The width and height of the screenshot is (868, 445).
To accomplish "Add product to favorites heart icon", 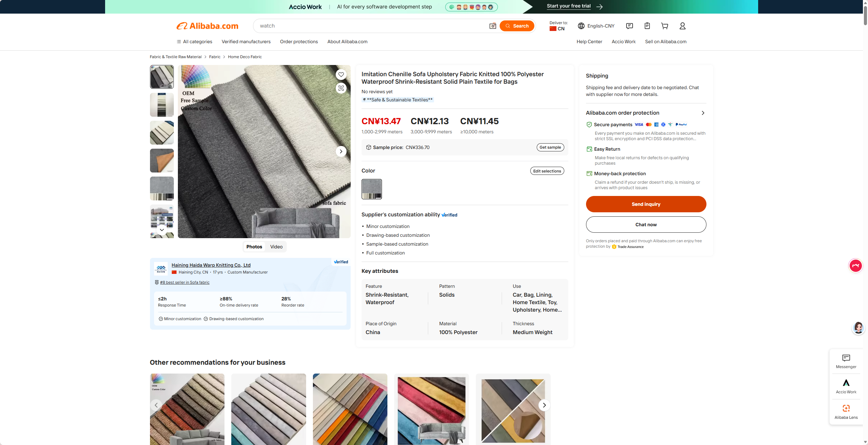I will pyautogui.click(x=341, y=75).
